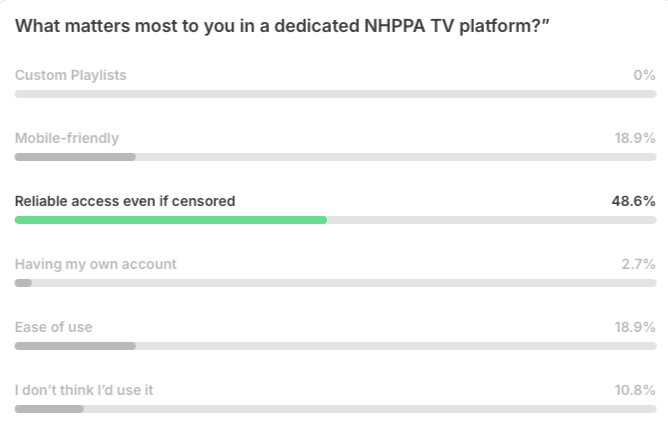Image resolution: width=668 pixels, height=429 pixels.
Task: Select the Custom Playlists option
Action: pos(71,75)
